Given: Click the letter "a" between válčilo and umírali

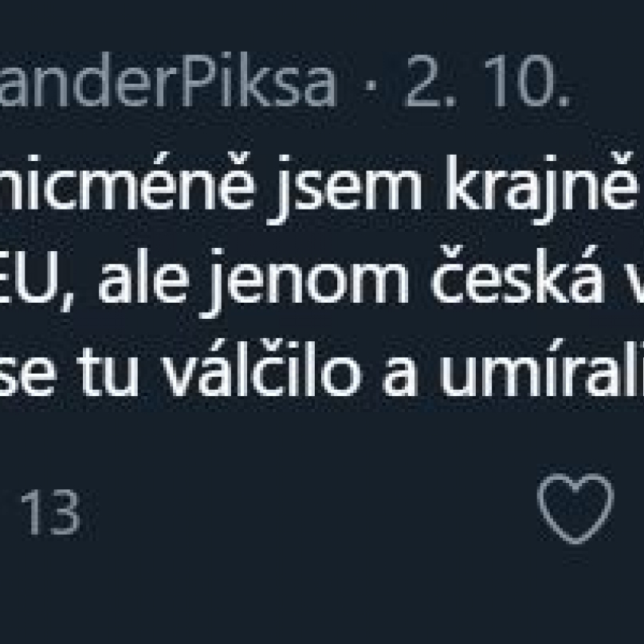Looking at the screenshot, I should tap(400, 375).
